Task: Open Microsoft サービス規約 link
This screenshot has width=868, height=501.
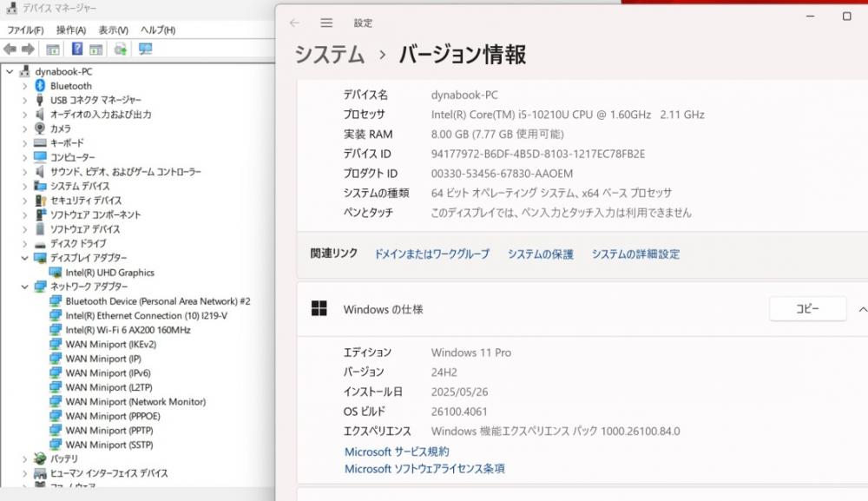Action: coord(397,452)
